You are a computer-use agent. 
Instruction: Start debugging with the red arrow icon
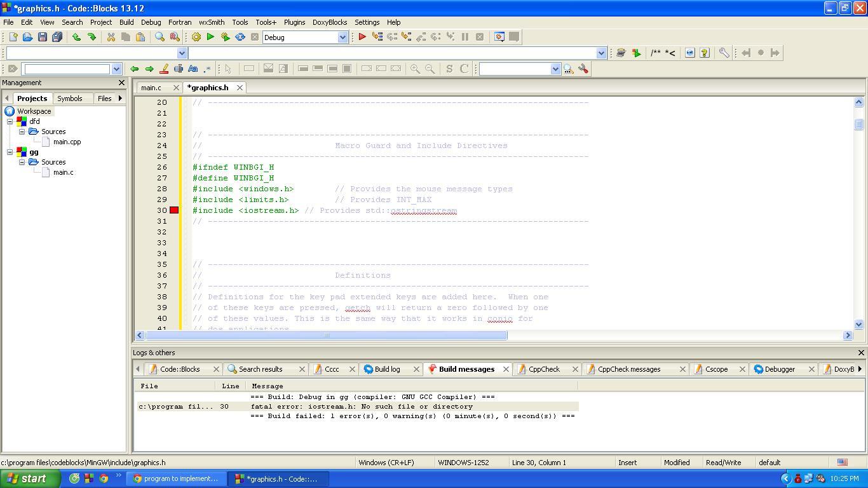pos(361,37)
